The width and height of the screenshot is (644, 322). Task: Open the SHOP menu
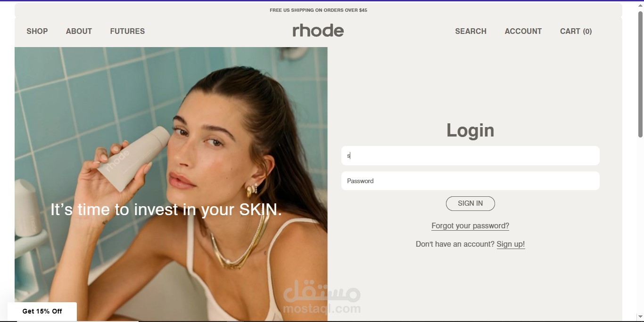37,31
